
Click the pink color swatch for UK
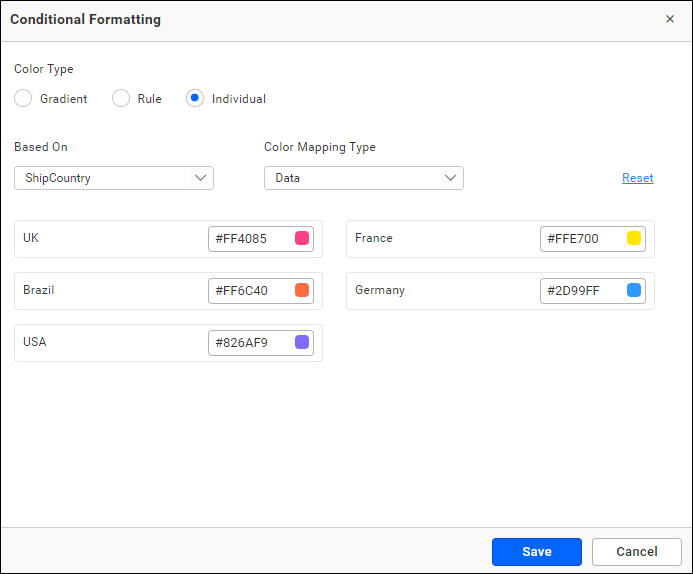302,238
